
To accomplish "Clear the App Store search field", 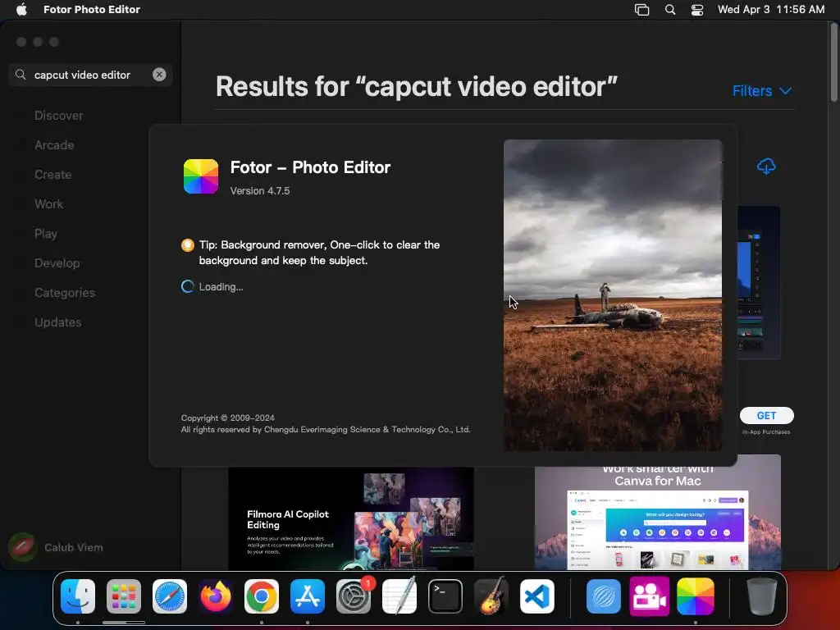I will (x=159, y=75).
